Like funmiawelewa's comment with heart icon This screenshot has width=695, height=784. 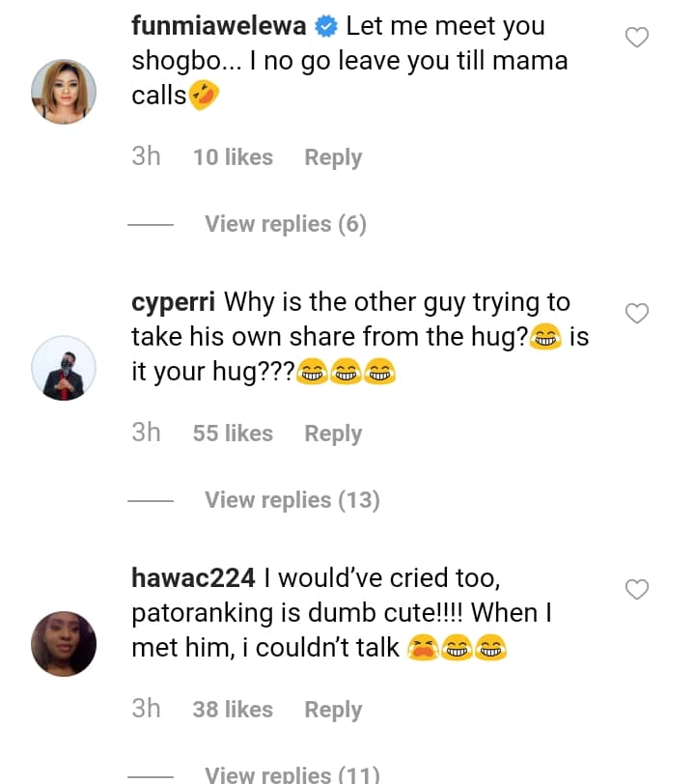637,38
